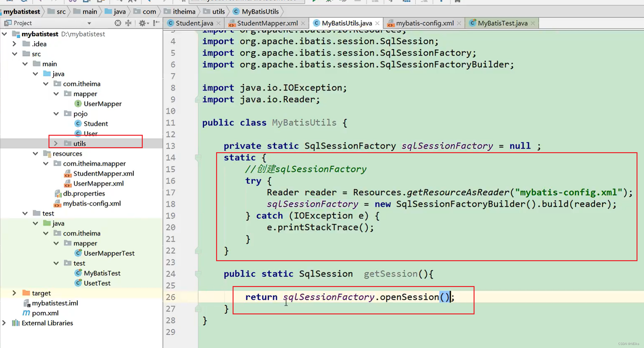Expand the utils folder

[x=56, y=143]
